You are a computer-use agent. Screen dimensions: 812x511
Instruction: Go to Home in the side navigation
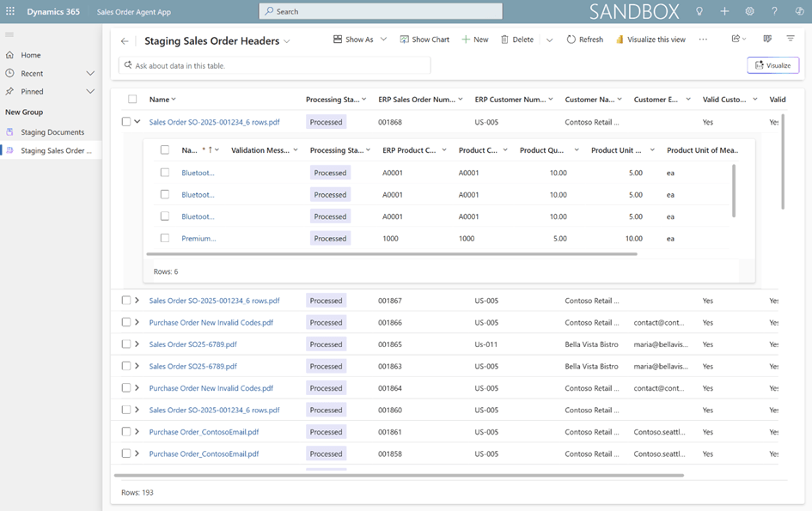pyautogui.click(x=31, y=55)
